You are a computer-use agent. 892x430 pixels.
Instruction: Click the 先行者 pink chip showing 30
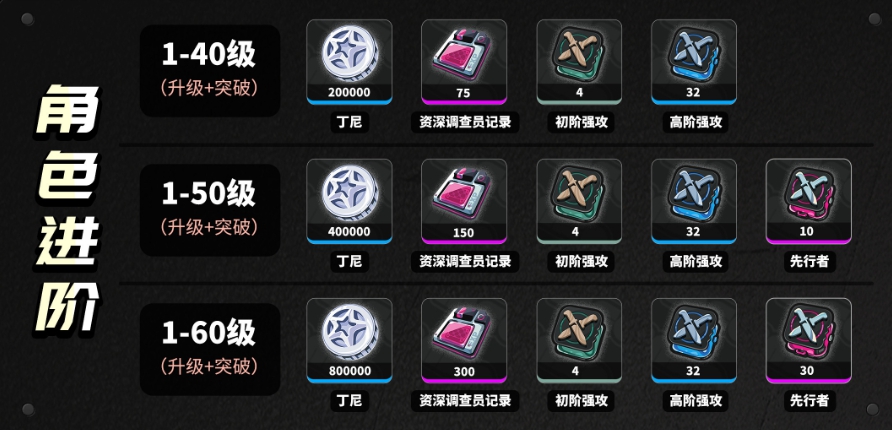[808, 341]
